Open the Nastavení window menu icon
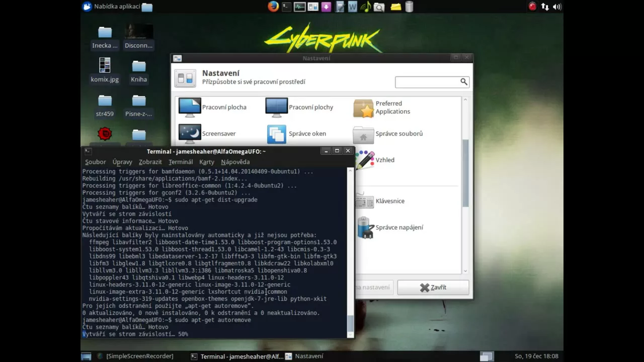The image size is (644, 362). pos(177,58)
